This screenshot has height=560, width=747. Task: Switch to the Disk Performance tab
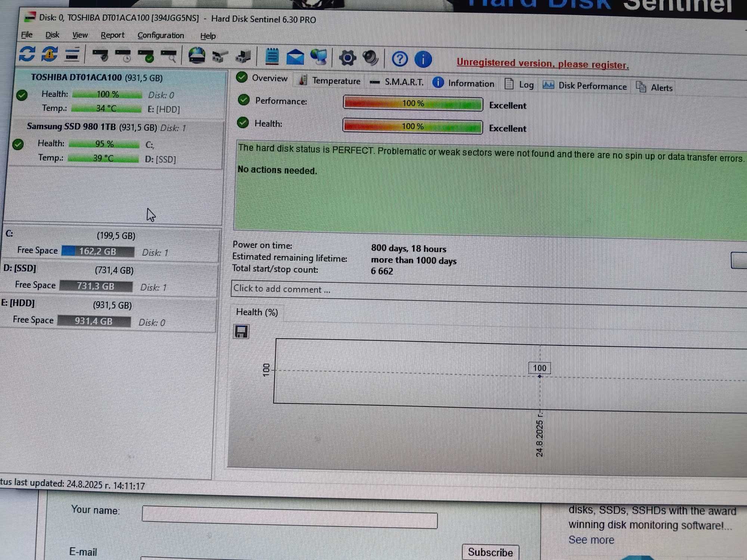585,86
